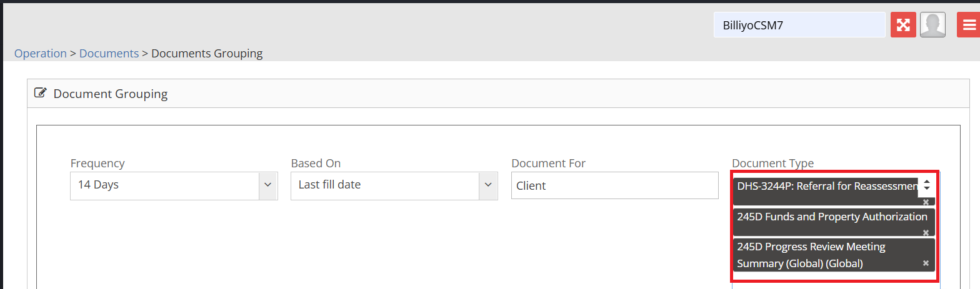The height and width of the screenshot is (289, 980).
Task: Open the user profile avatar
Action: coord(932,25)
